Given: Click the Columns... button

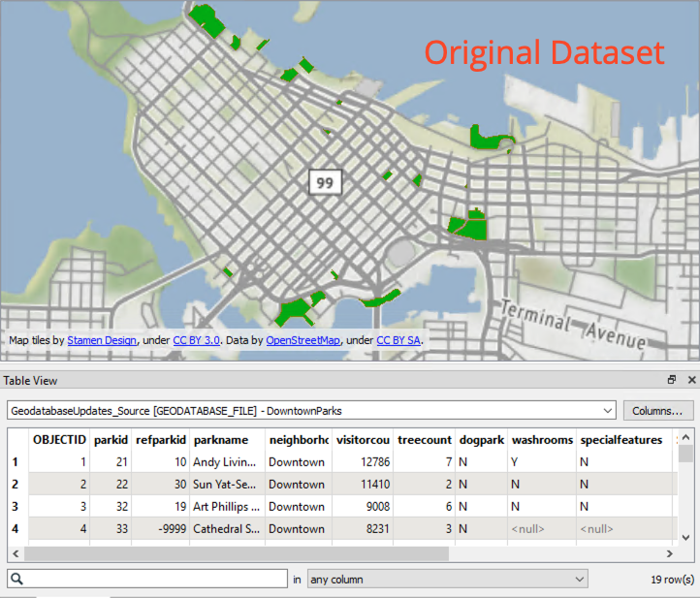Looking at the screenshot, I should (x=658, y=410).
